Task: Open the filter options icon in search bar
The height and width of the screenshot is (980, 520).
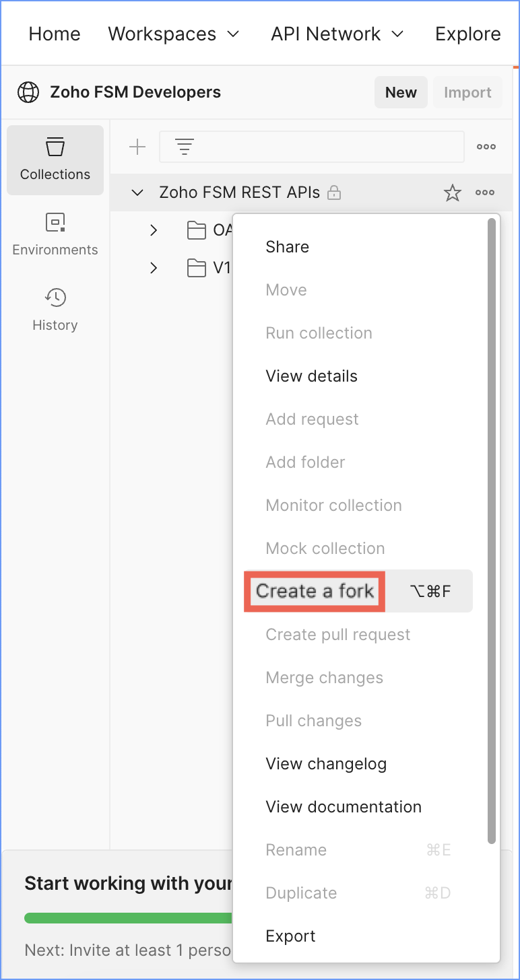Action: tap(184, 146)
